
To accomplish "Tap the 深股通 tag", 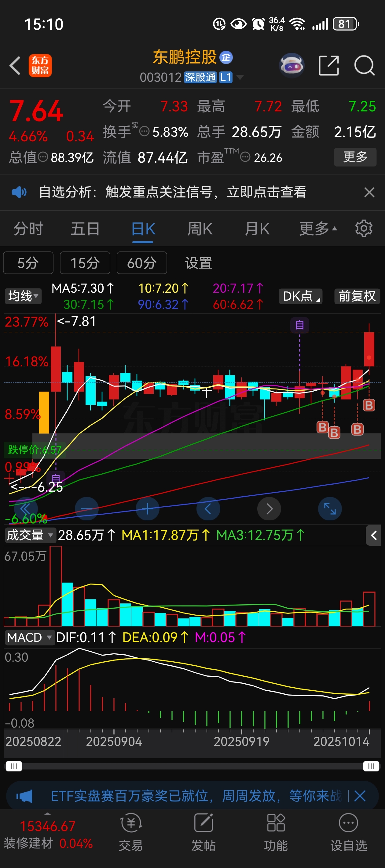I will click(200, 78).
